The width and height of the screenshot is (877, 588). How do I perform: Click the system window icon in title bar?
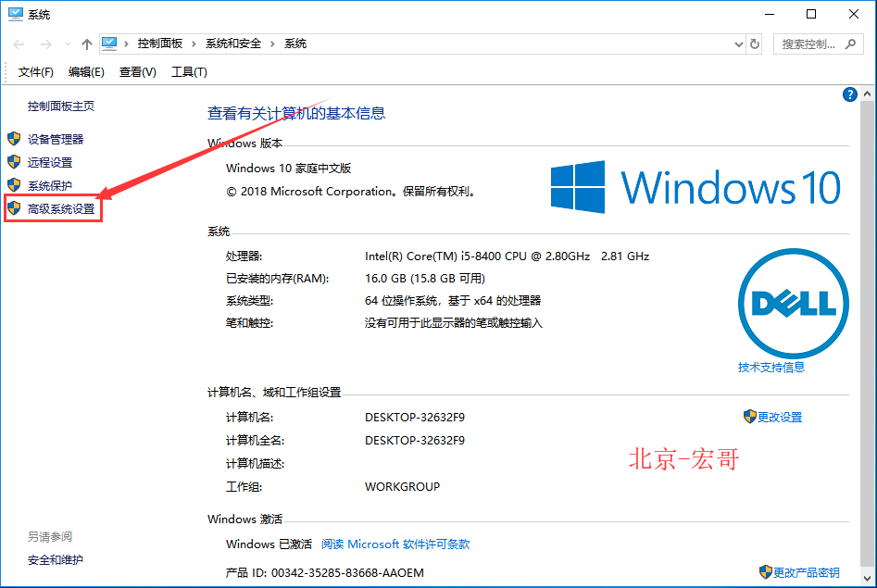click(x=16, y=14)
